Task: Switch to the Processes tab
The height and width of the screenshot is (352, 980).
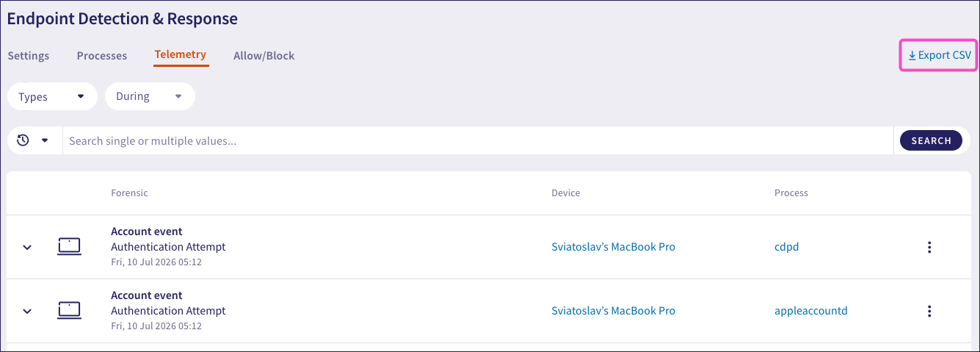Action: pos(102,56)
